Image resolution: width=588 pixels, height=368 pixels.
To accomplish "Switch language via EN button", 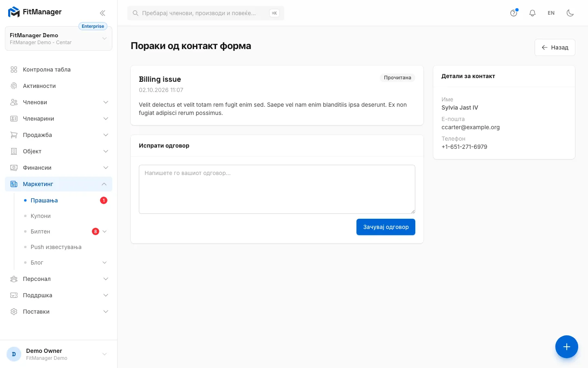I will [551, 13].
